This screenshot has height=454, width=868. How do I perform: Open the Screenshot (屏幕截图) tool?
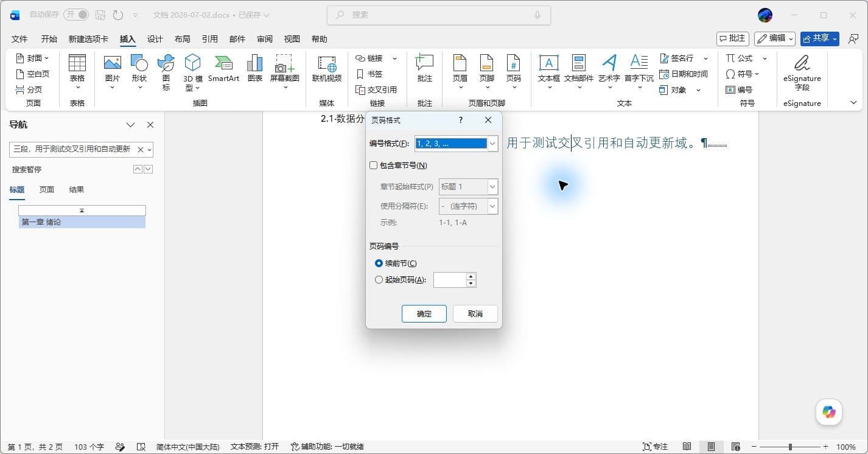coord(285,72)
